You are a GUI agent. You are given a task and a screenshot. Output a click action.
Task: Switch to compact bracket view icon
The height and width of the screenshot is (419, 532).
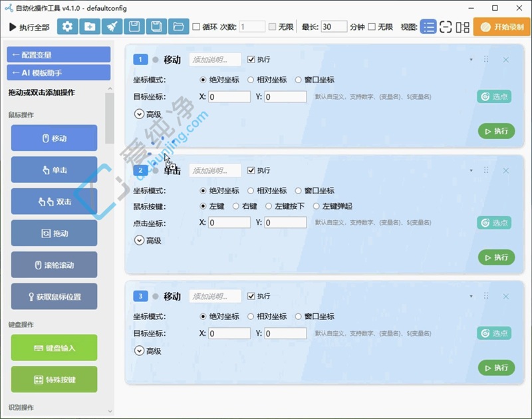446,27
